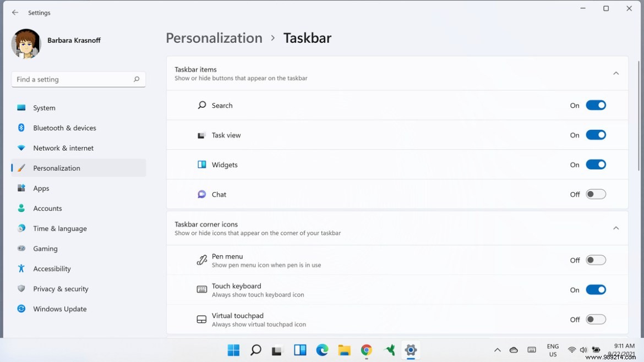The height and width of the screenshot is (362, 644).
Task: Show hidden icons in the system tray
Action: click(497, 350)
